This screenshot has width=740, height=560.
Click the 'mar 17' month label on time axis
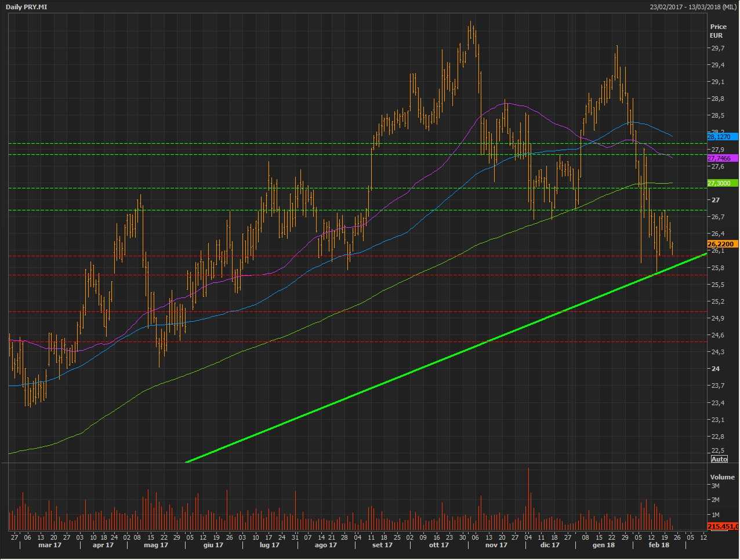tap(50, 545)
